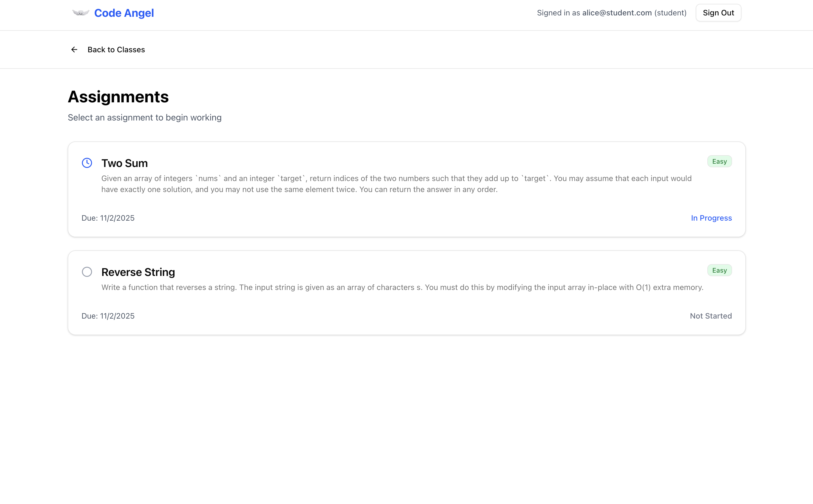Screen dimensions: 813x504
Task: Click the Assignments page heading
Action: tap(118, 97)
